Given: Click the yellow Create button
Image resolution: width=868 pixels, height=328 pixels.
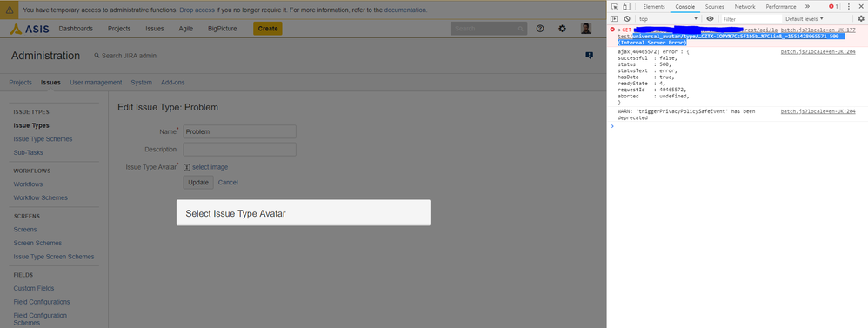Looking at the screenshot, I should (x=268, y=28).
